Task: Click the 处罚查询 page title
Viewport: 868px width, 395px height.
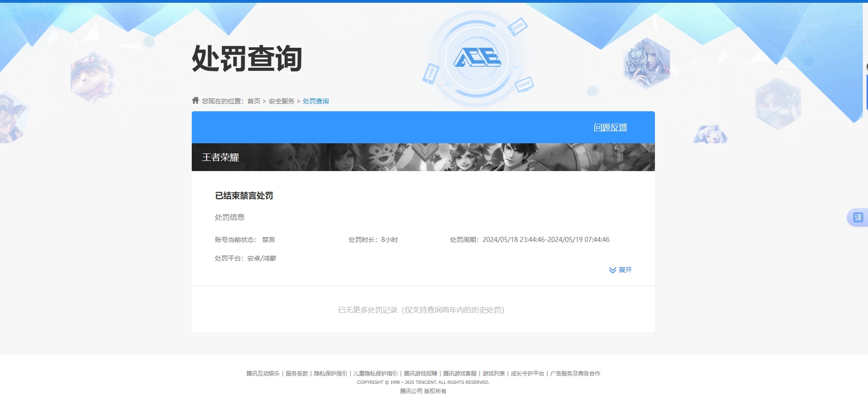Action: point(247,59)
